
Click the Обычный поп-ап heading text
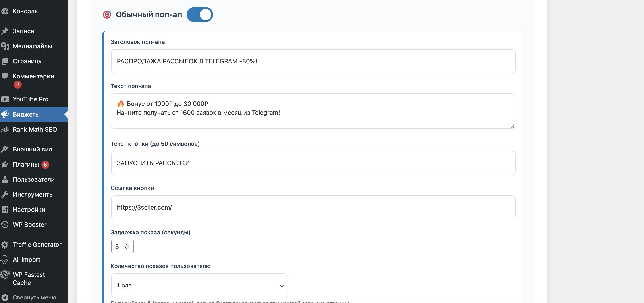tap(149, 15)
